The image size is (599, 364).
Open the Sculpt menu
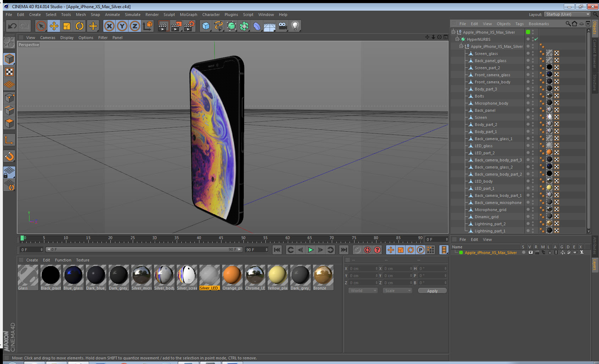pyautogui.click(x=169, y=15)
